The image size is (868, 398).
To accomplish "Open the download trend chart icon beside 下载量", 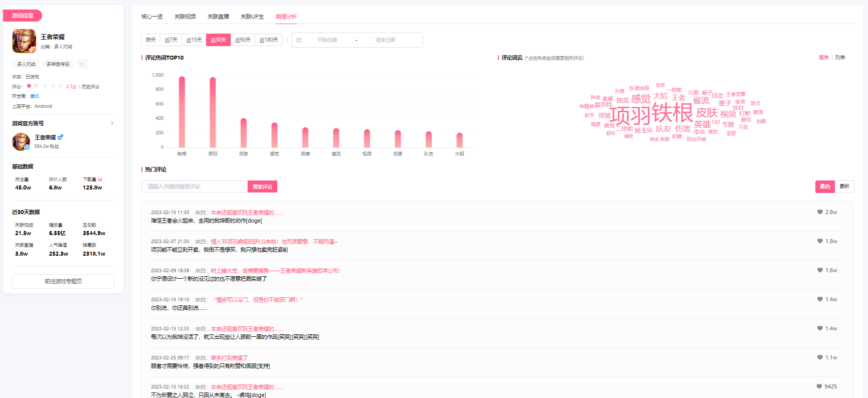I will pos(100,179).
